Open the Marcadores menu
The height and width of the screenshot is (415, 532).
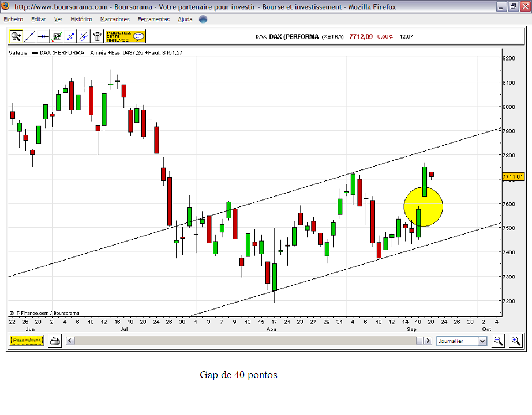tap(115, 20)
